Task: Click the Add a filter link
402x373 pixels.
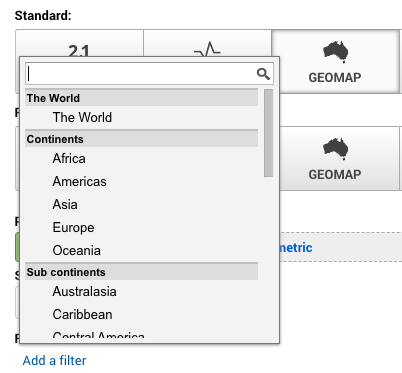Action: click(x=54, y=360)
